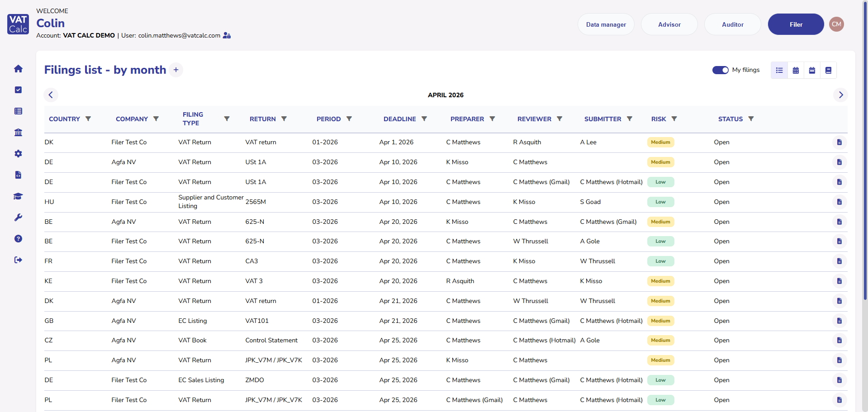
Task: Open the document icon for the FR CA3 row
Action: pos(840,261)
